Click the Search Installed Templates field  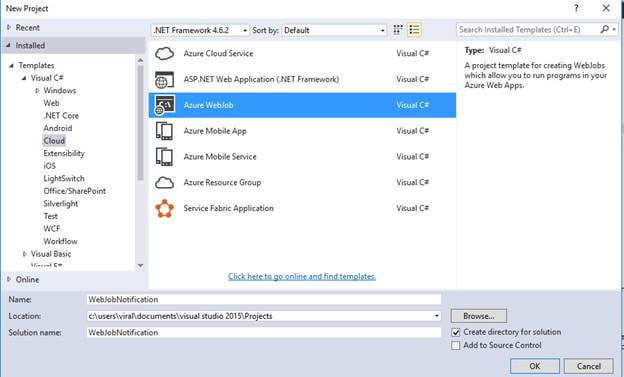tap(528, 29)
